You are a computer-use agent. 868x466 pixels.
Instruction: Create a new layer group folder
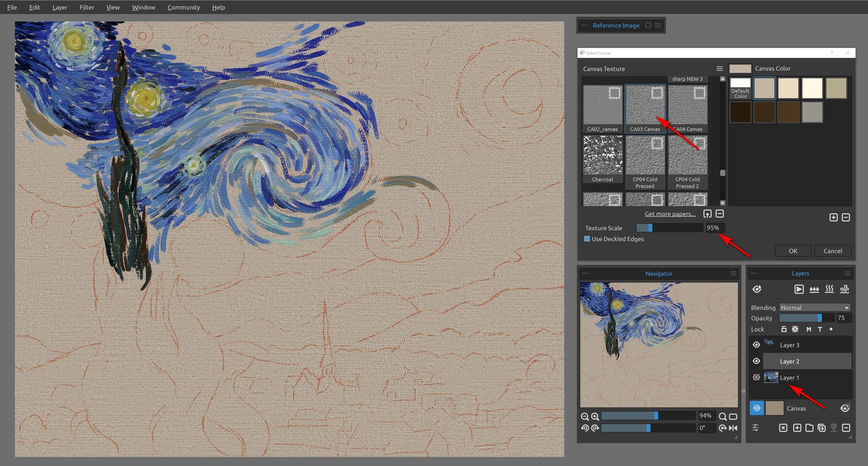coord(809,428)
